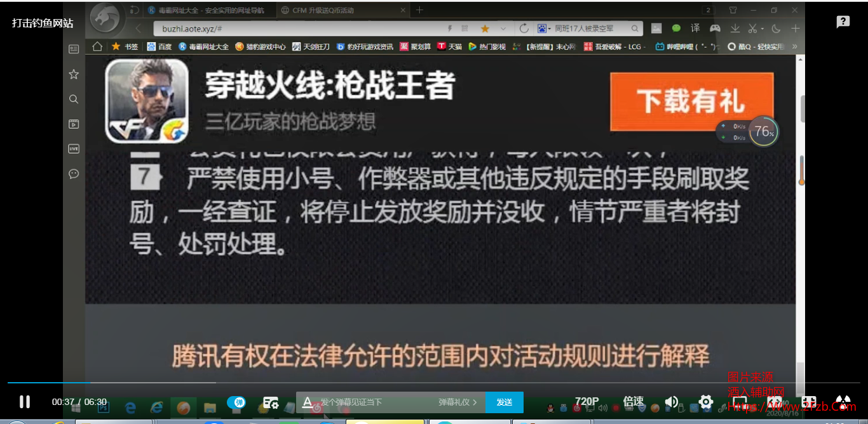Click the orange 下载有礼 button

pos(692,102)
